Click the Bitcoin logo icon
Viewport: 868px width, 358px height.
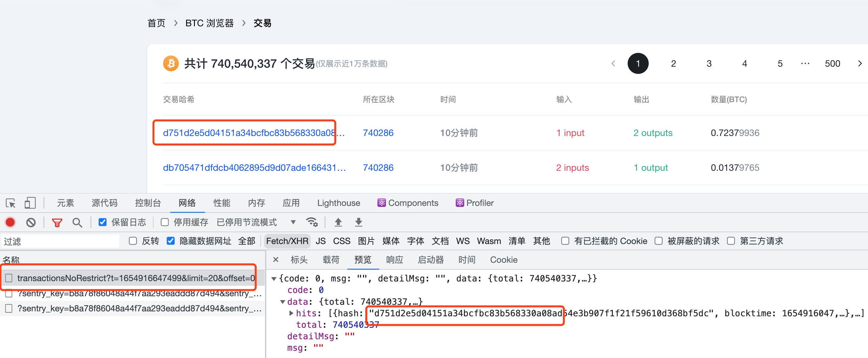(x=171, y=63)
